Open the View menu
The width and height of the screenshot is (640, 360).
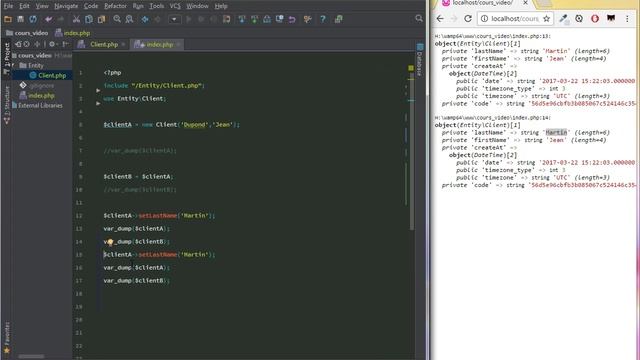point(42,6)
